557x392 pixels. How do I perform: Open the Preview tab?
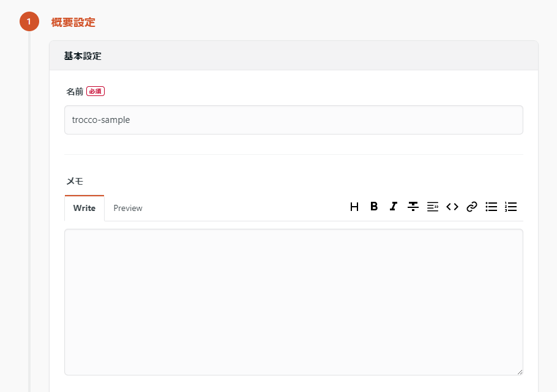point(128,208)
